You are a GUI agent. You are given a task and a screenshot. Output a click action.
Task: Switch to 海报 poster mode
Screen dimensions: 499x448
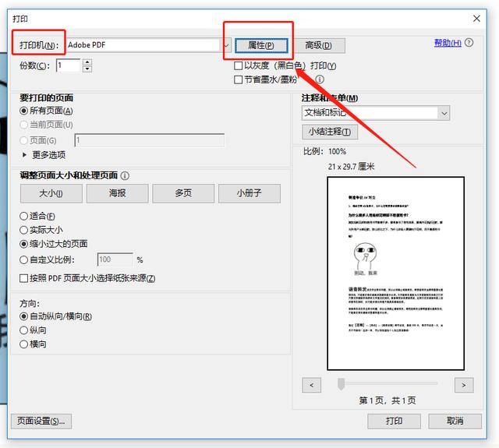pyautogui.click(x=118, y=193)
